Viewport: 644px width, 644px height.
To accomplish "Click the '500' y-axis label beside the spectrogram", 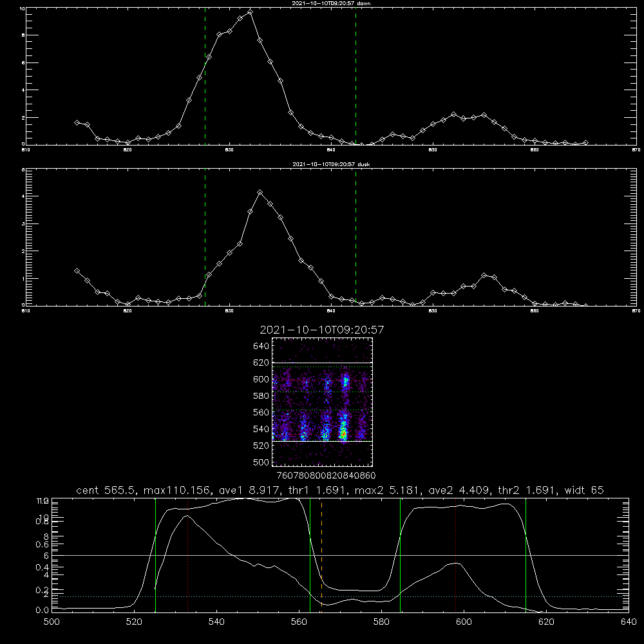I will tap(261, 462).
